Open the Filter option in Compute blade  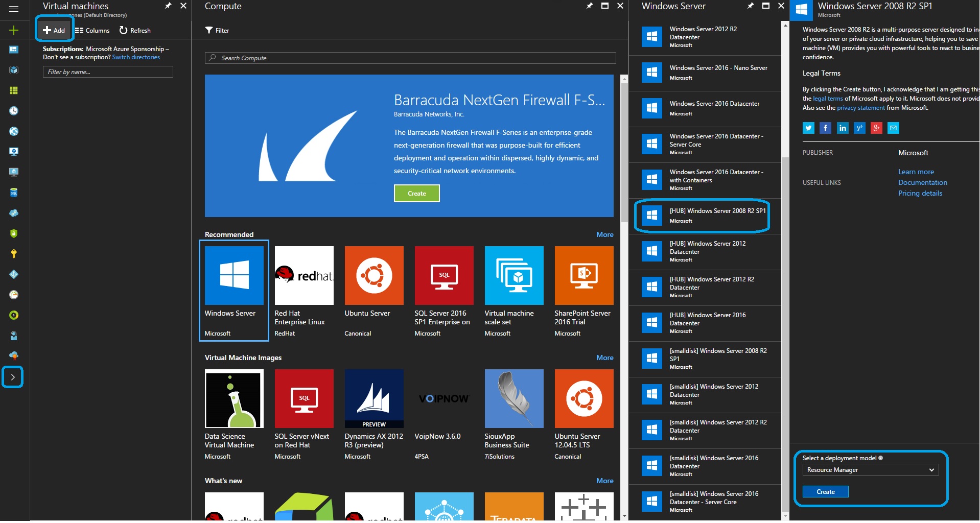pyautogui.click(x=217, y=30)
